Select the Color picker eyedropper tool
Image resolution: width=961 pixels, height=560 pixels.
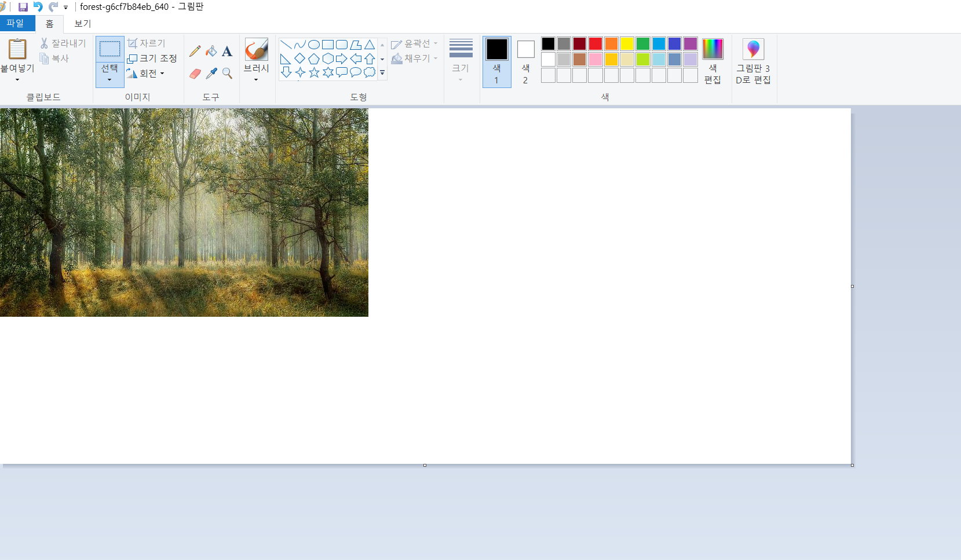click(x=211, y=74)
